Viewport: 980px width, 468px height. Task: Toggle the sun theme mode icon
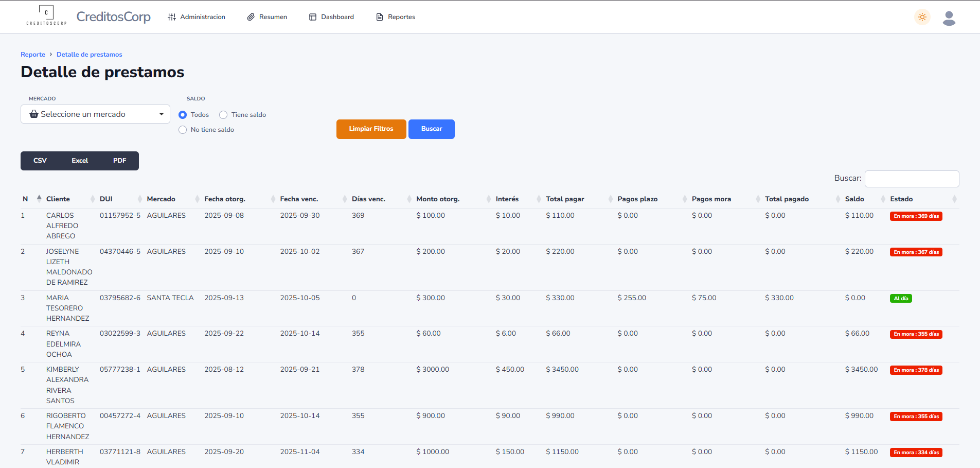tap(922, 17)
